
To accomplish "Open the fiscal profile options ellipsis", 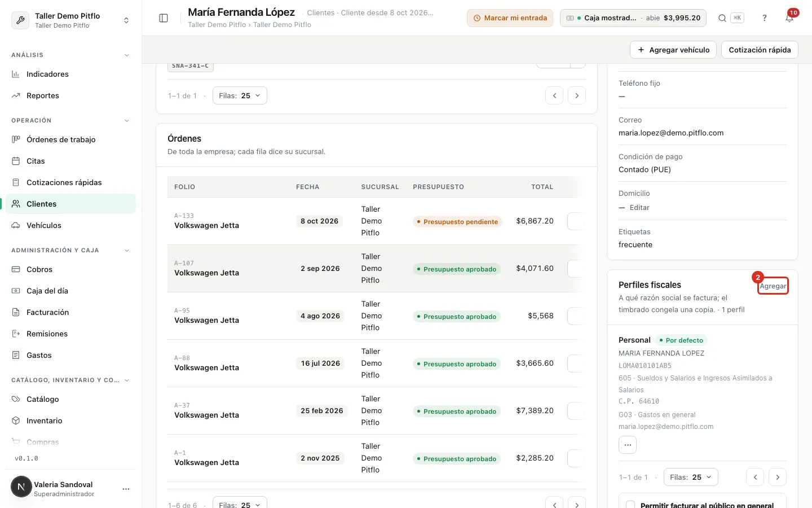I will [628, 445].
